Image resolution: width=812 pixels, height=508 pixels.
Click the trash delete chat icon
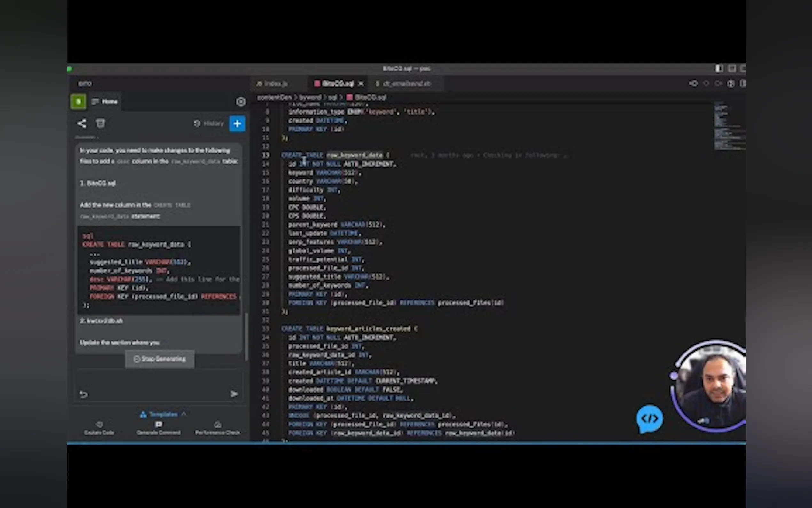click(100, 123)
